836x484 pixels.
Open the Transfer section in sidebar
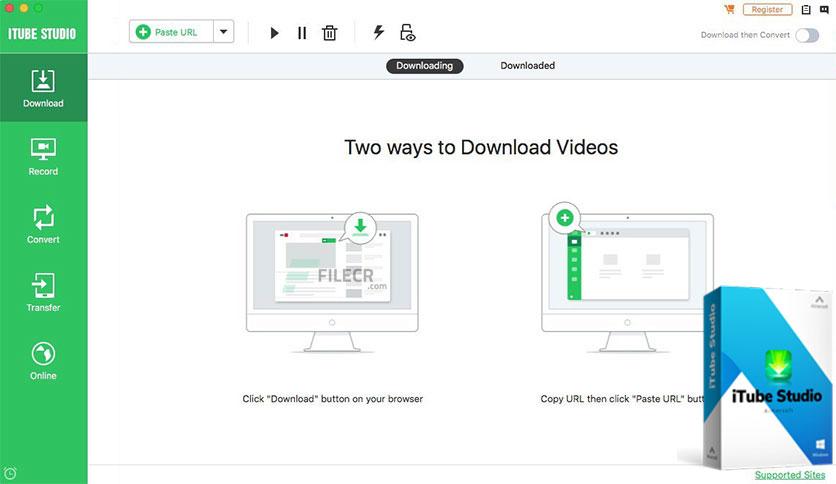pos(43,293)
